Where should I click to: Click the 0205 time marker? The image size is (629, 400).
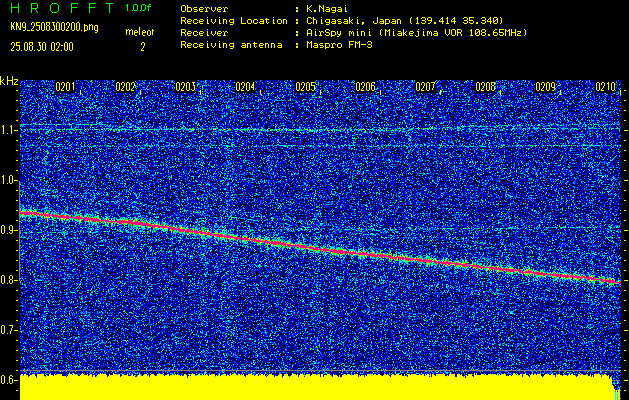pyautogui.click(x=305, y=87)
